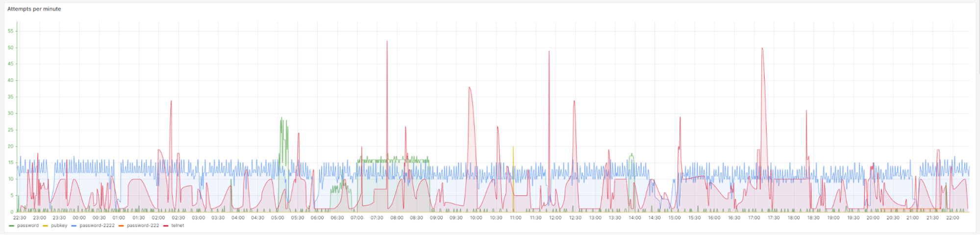The image size is (980, 235).
Task: Pick the red telnet color swatch
Action: pos(166,226)
